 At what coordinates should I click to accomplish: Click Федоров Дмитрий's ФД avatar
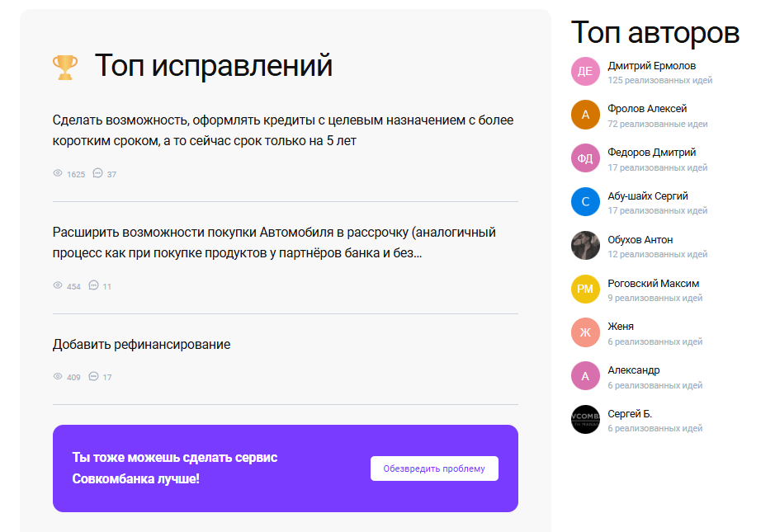tap(585, 158)
